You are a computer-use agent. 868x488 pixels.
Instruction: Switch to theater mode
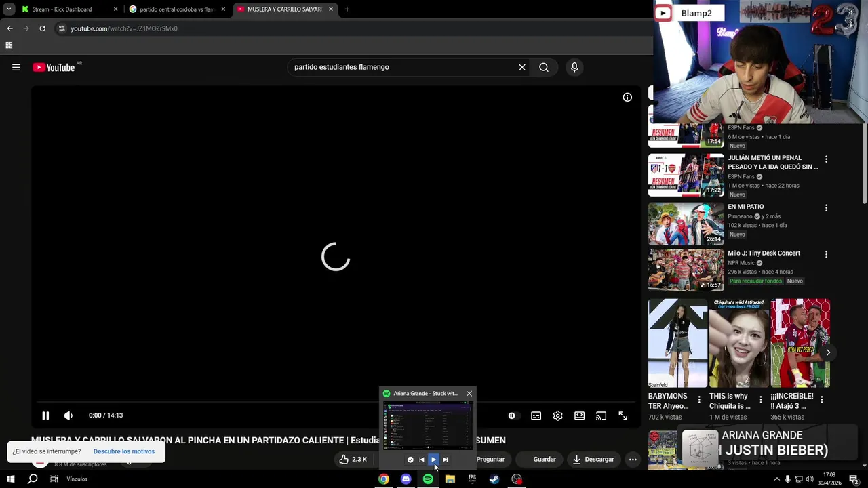(x=579, y=415)
